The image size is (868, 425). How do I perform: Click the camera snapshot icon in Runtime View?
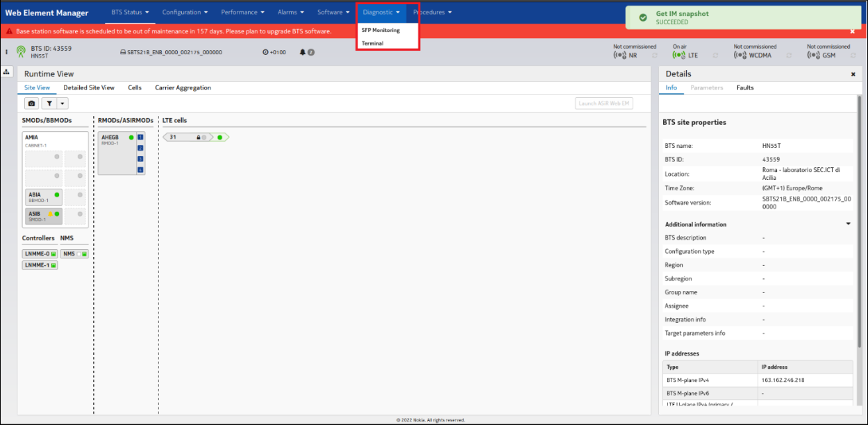(31, 103)
